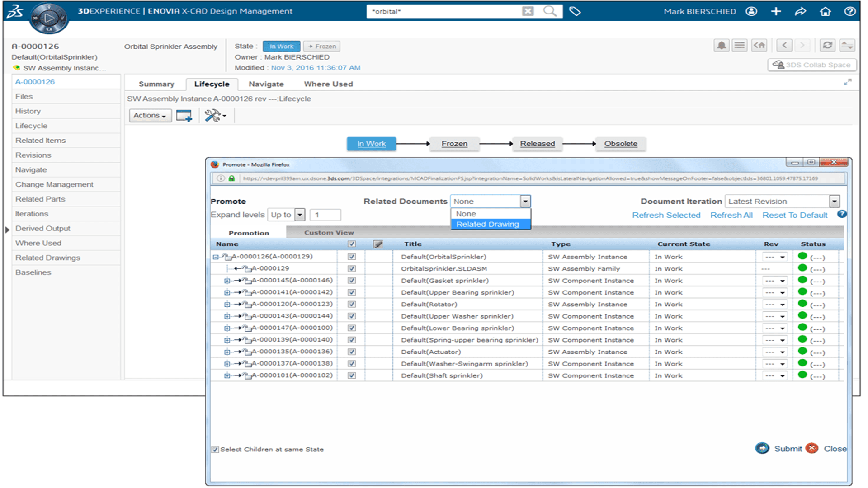
Task: Open the Expand levels Up to dropdown
Action: click(286, 215)
